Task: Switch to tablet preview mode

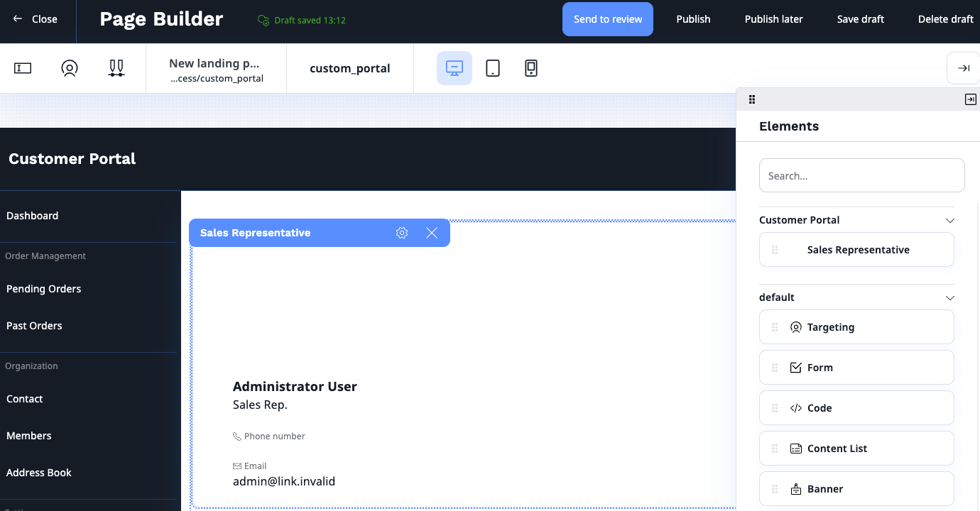Action: pos(493,67)
